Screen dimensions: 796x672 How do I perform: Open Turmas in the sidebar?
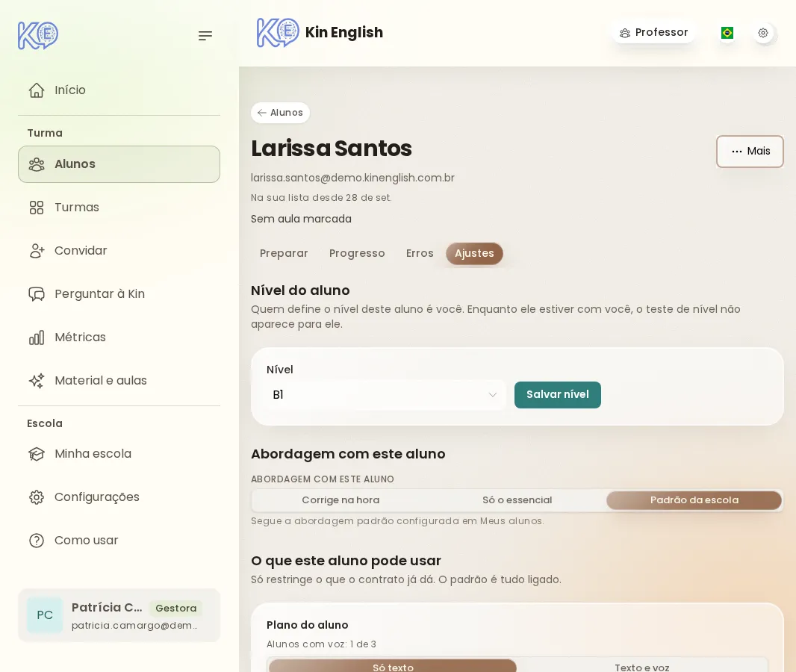(119, 207)
